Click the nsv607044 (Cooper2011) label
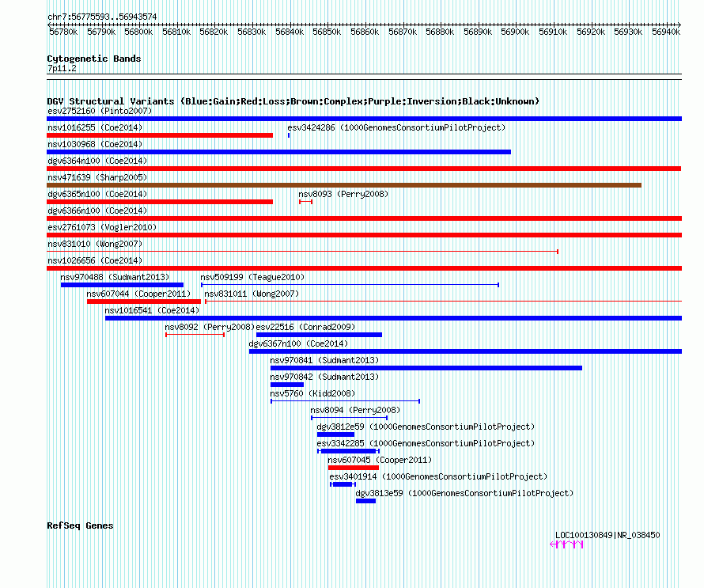704x588 pixels. tap(138, 294)
